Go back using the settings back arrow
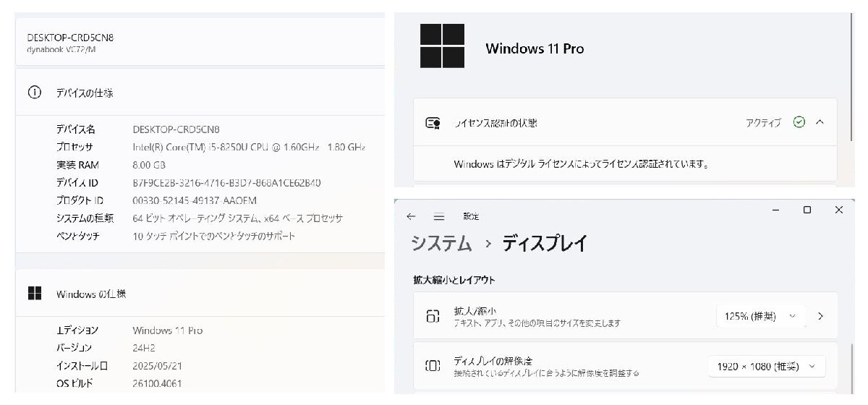Screen dimensions: 868x405 click(x=411, y=216)
